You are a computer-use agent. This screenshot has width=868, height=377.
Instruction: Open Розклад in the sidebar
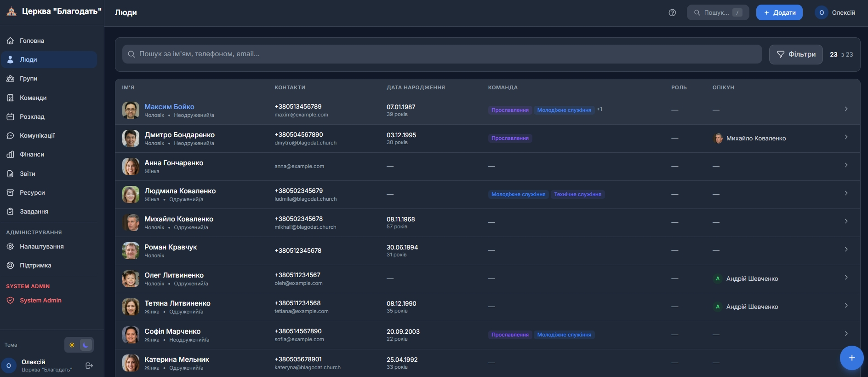coord(32,117)
